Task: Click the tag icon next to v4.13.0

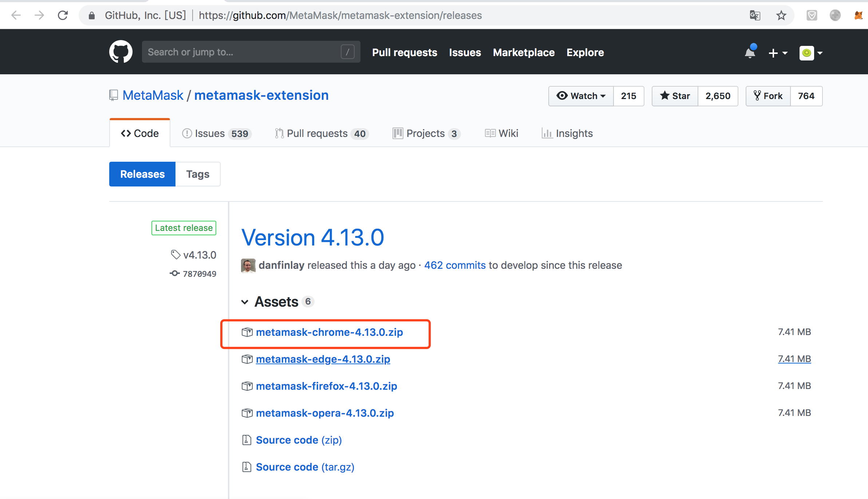Action: pos(175,255)
